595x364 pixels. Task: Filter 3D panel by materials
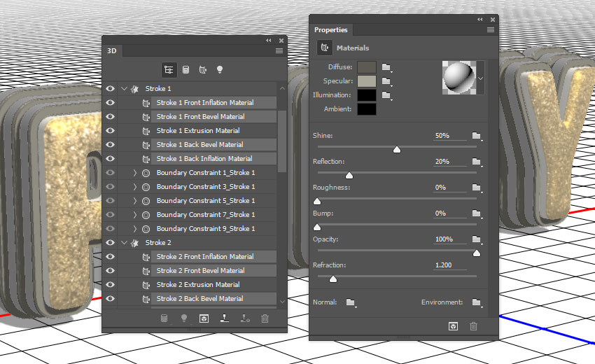coord(203,70)
